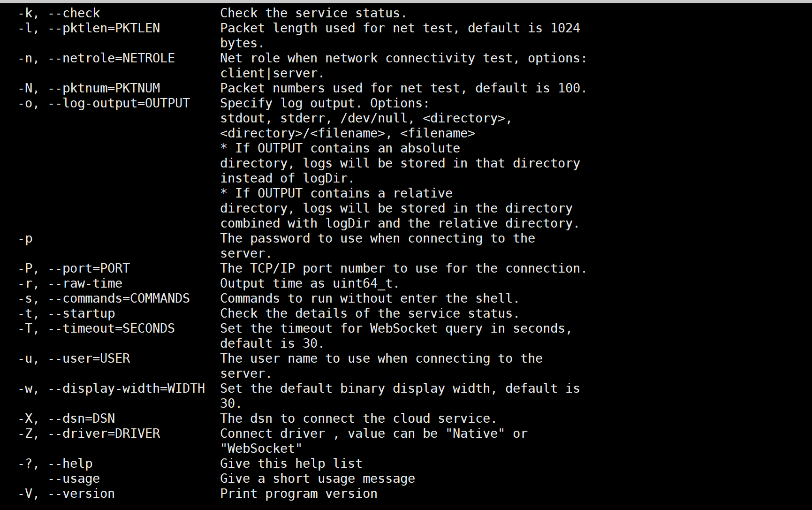812x510 pixels.
Task: Click the "WebSocket" quoted value line
Action: (261, 449)
